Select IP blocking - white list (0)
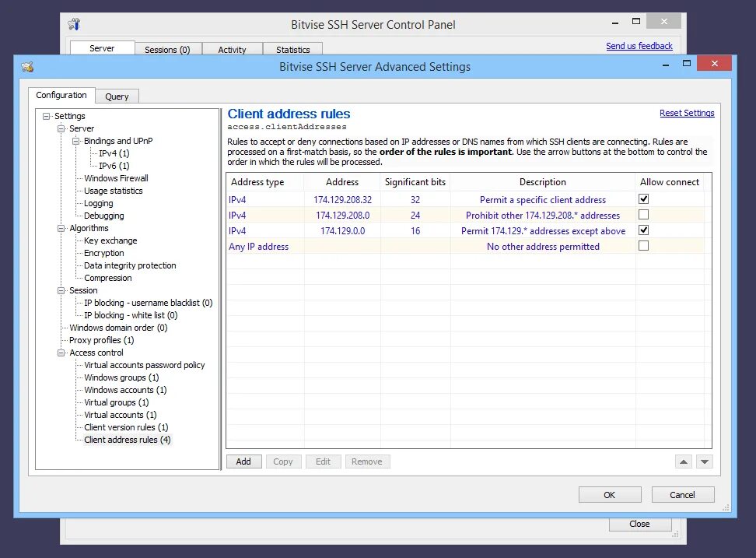Viewport: 756px width, 558px height. point(131,315)
